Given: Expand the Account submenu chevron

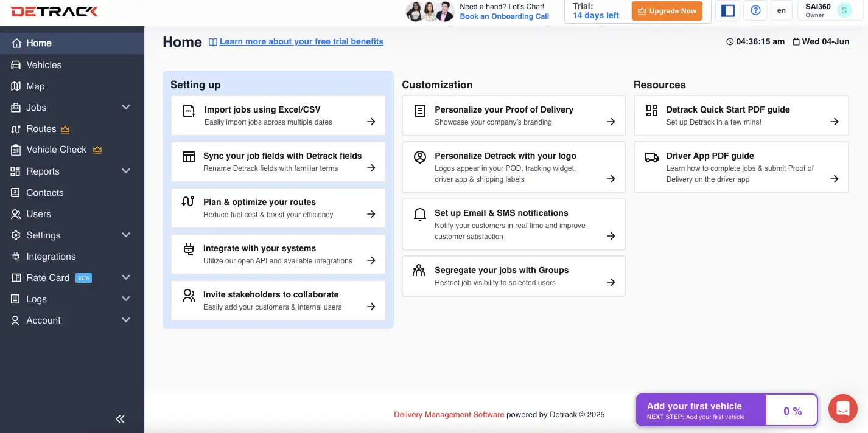Looking at the screenshot, I should pyautogui.click(x=126, y=320).
